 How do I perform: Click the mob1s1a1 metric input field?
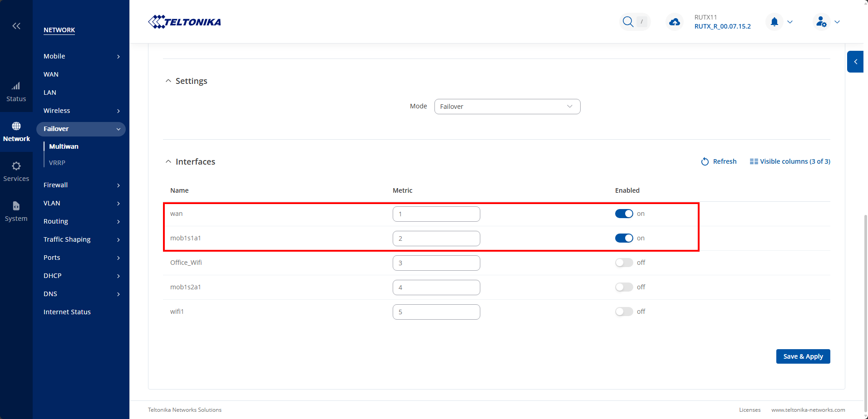(x=436, y=239)
